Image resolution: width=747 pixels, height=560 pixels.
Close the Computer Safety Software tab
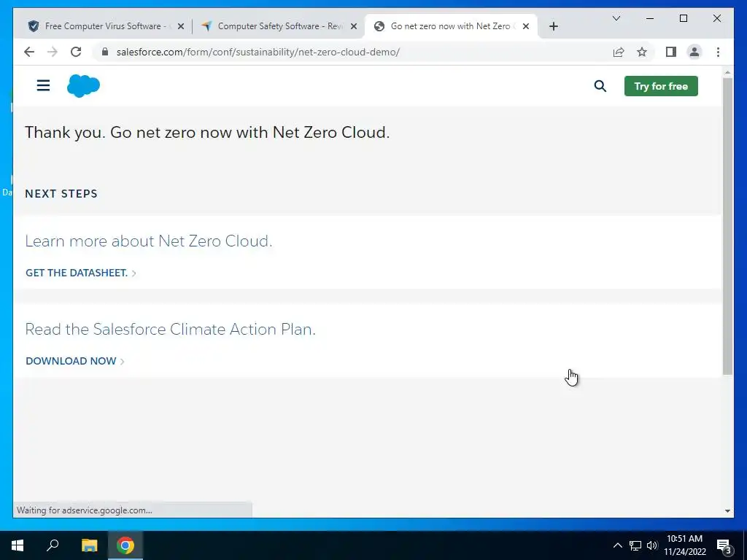point(354,27)
